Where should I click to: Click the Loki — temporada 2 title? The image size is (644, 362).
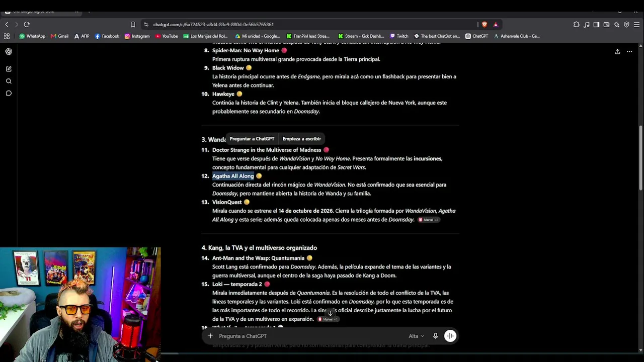237,284
